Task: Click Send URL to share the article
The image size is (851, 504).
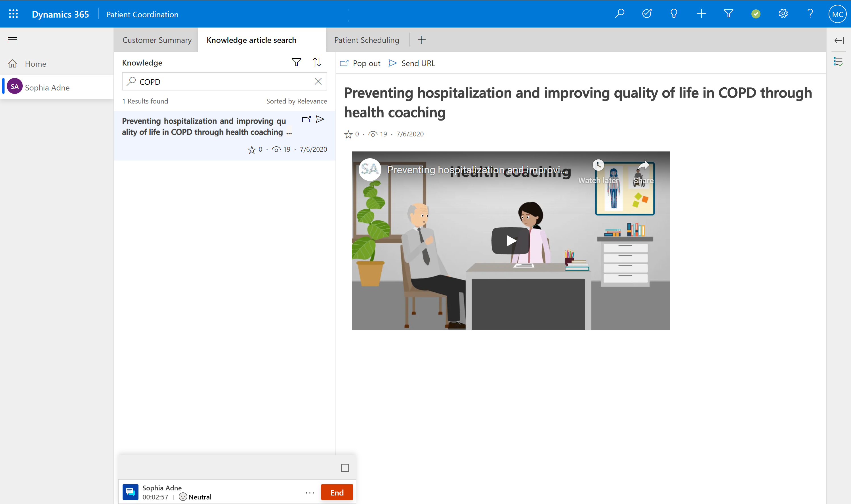Action: click(412, 63)
